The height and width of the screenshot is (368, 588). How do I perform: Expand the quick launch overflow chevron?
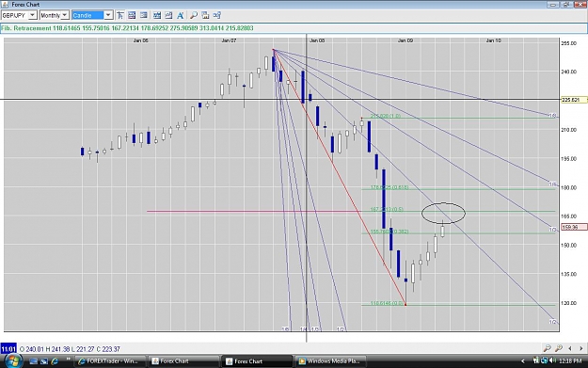coord(68,360)
